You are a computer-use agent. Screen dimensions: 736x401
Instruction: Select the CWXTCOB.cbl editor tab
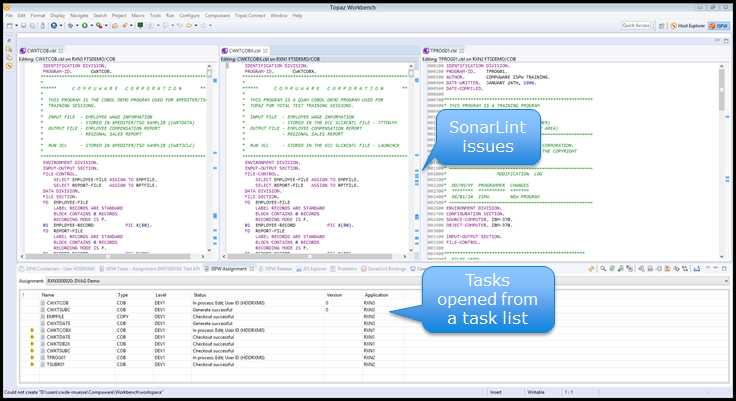click(30, 50)
